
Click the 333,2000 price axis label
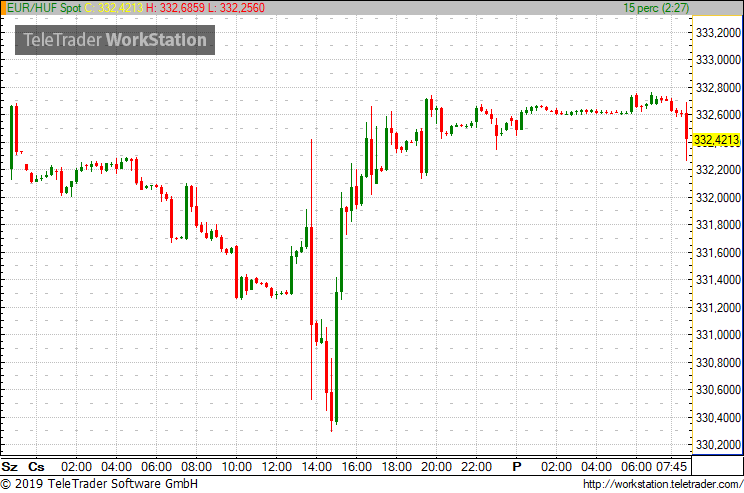(718, 33)
